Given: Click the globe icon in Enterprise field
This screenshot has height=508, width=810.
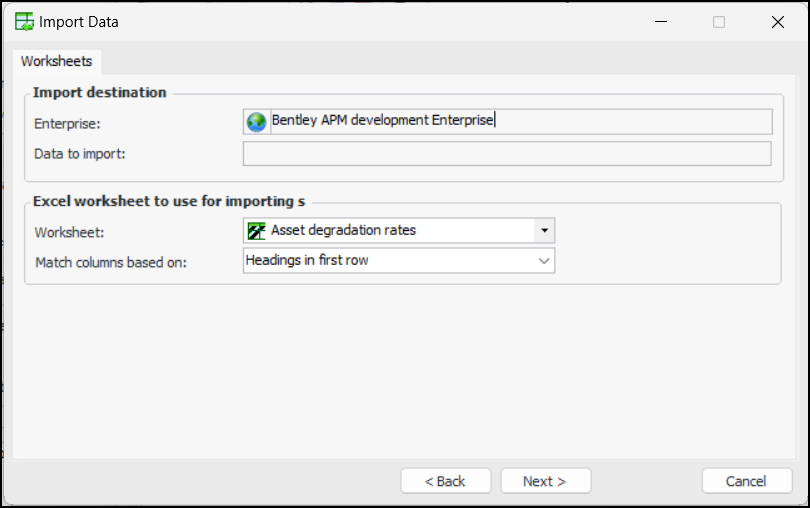Looking at the screenshot, I should [257, 122].
